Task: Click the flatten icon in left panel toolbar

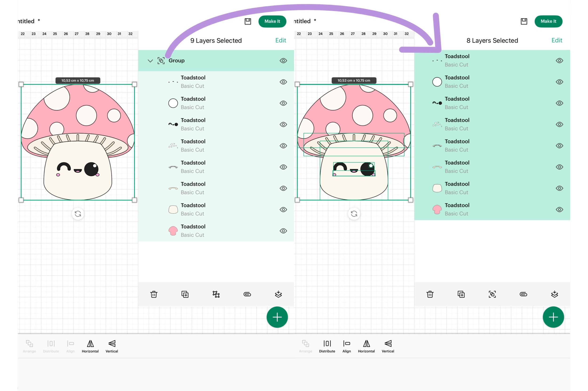Action: (x=278, y=294)
